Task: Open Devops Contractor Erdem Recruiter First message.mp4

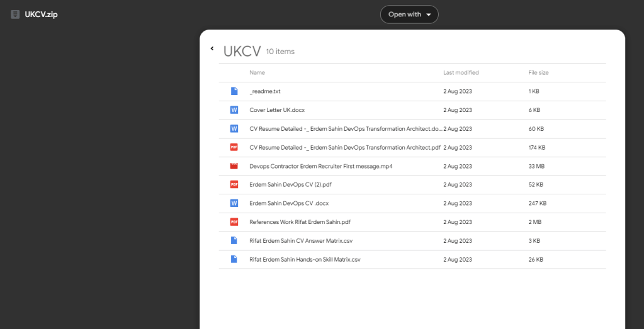Action: tap(321, 166)
